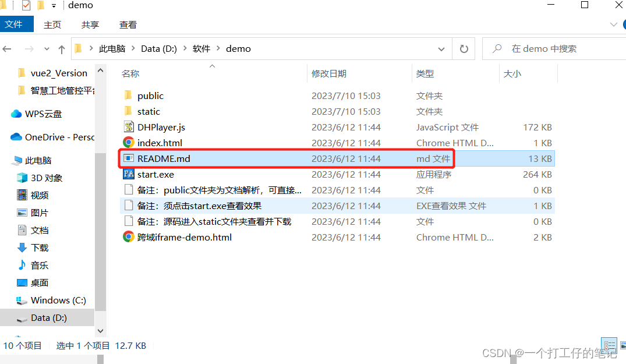Expand address bar history dropdown
This screenshot has width=626, height=364.
[x=441, y=49]
